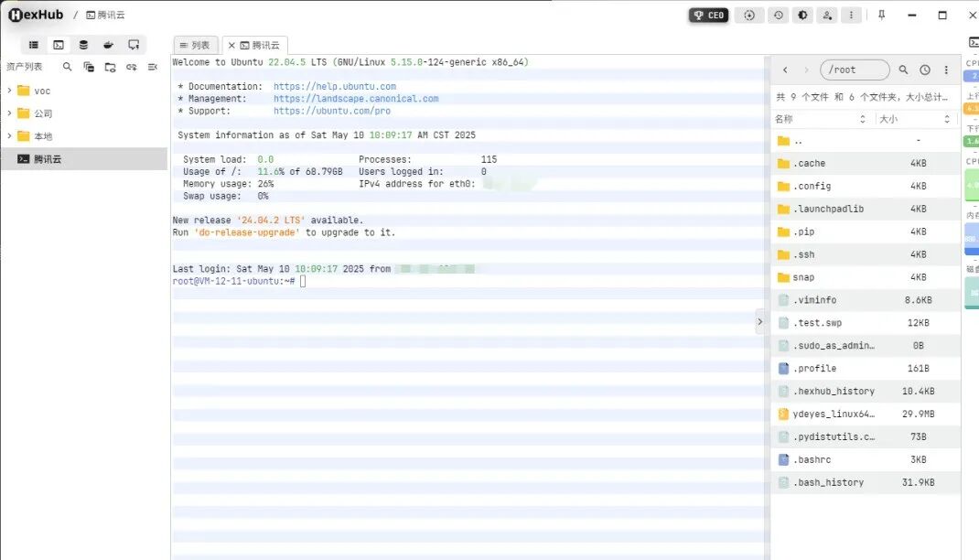This screenshot has width=979, height=560.
Task: Expand the 本地 folder in asset tree
Action: click(x=9, y=135)
